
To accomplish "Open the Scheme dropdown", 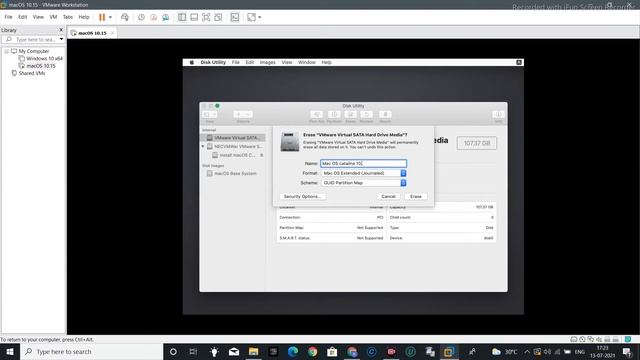I will click(363, 183).
